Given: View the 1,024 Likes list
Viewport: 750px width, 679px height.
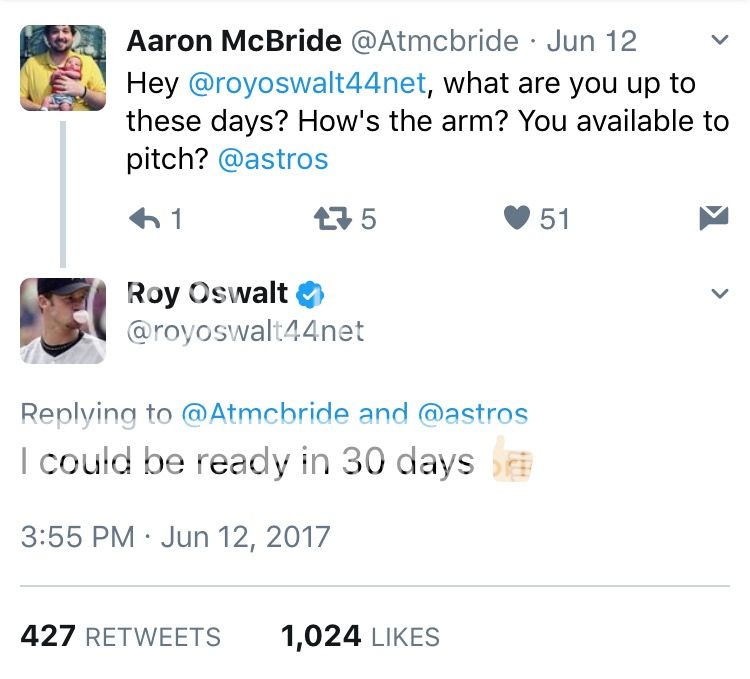Looking at the screenshot, I should click(x=360, y=637).
